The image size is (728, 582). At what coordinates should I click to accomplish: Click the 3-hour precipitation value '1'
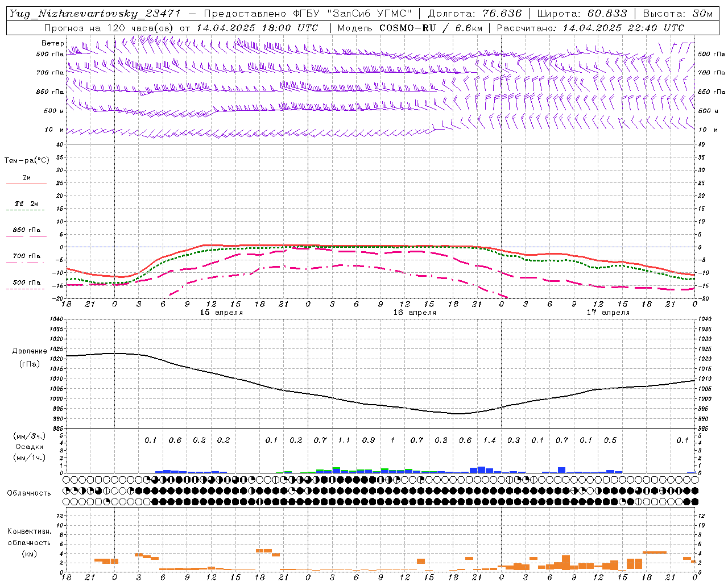(x=392, y=440)
